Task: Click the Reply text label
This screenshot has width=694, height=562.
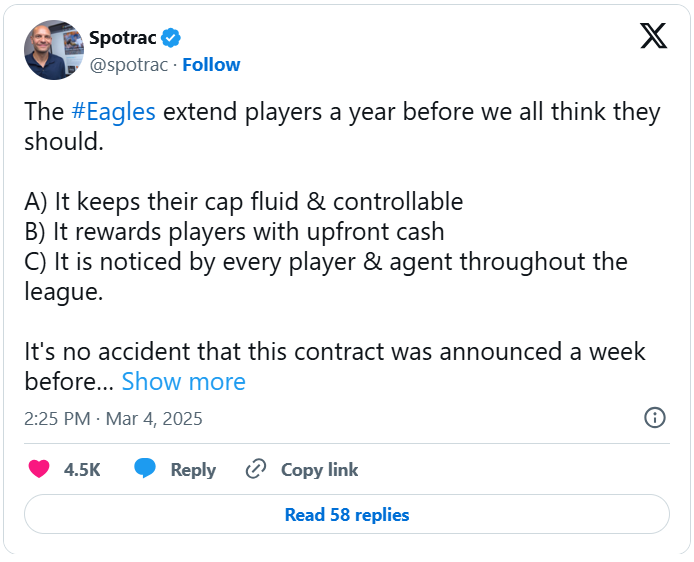Action: click(x=193, y=469)
